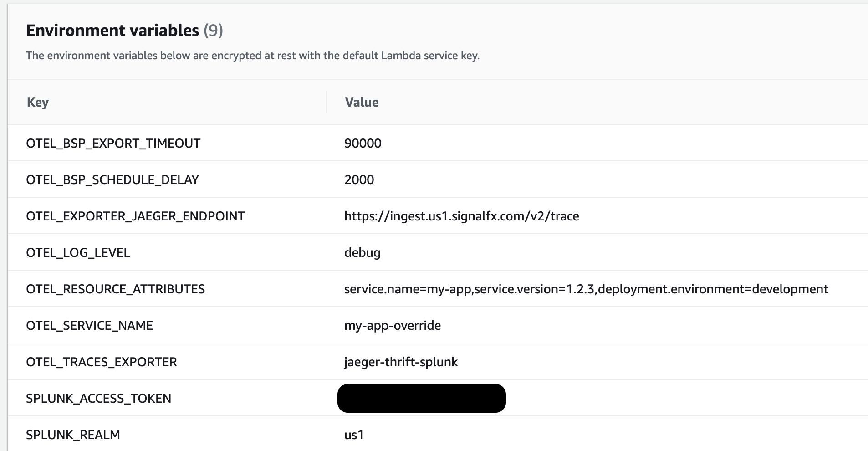Click the us1 realm value
The width and height of the screenshot is (868, 451).
353,435
